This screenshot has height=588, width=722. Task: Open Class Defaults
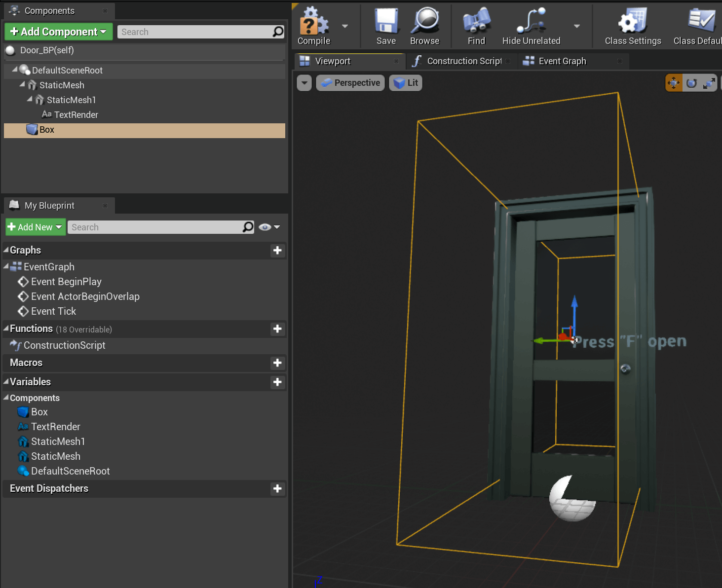pyautogui.click(x=697, y=26)
